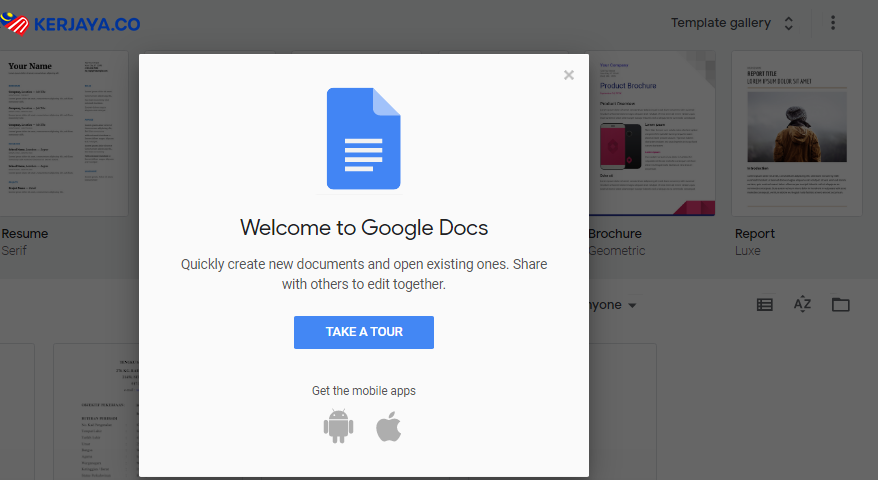
Task: Click the Resume template title text
Action: [x=25, y=234]
